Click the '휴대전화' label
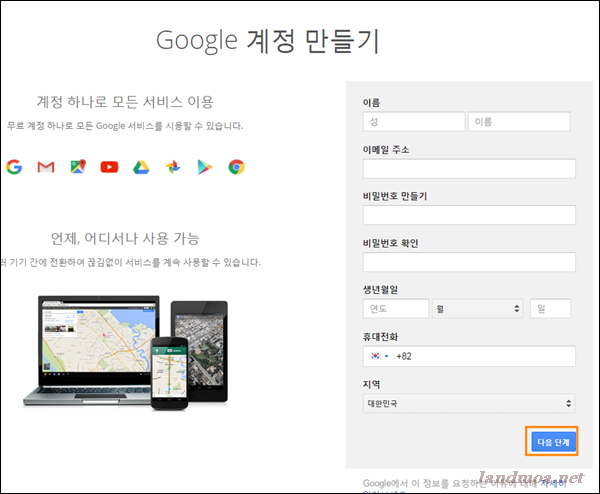Viewport: 600px width, 494px height. point(380,337)
